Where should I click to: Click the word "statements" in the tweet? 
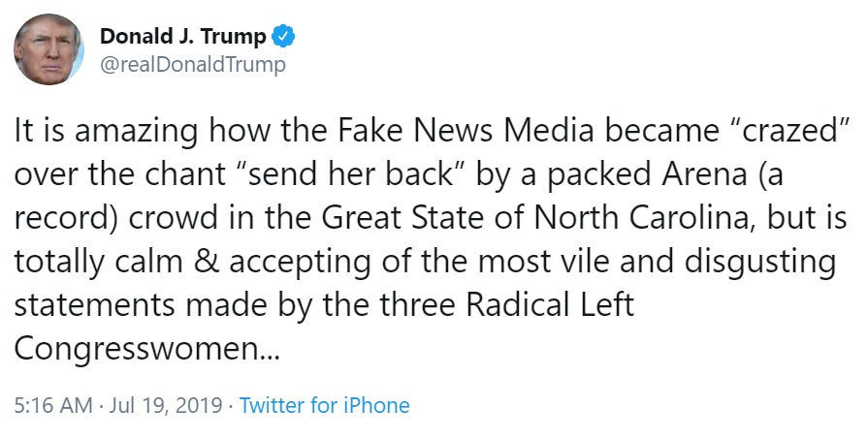96,306
